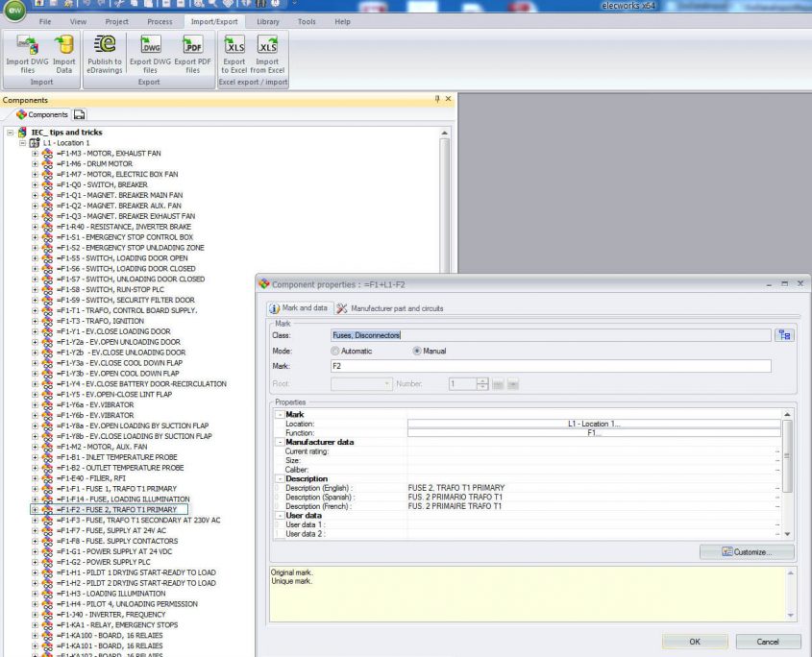Expand the =F1-M6 DRUM MOTOR node
812x657 pixels.
pos(36,164)
